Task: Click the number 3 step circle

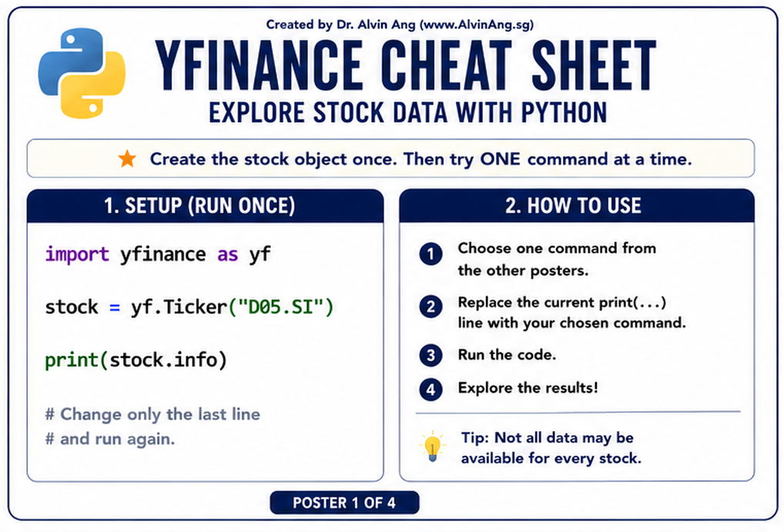Action: tap(431, 356)
